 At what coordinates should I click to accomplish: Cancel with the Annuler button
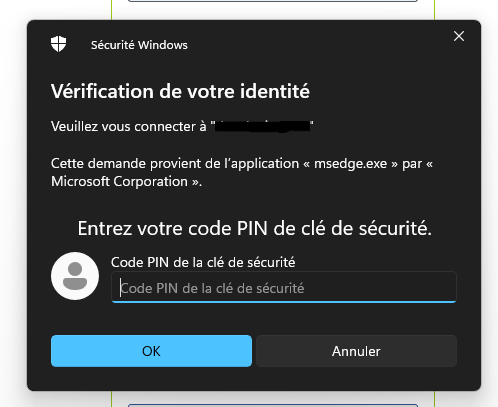(x=356, y=351)
